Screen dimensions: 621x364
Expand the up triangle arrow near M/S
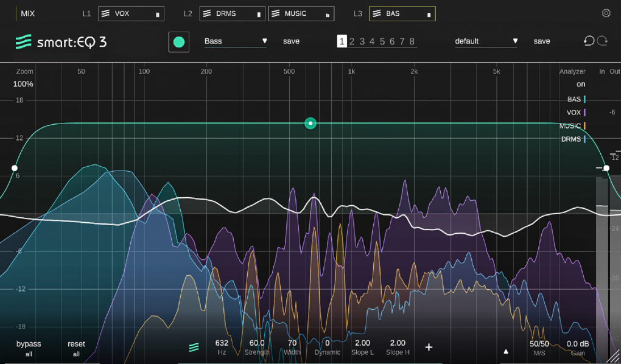tap(506, 351)
